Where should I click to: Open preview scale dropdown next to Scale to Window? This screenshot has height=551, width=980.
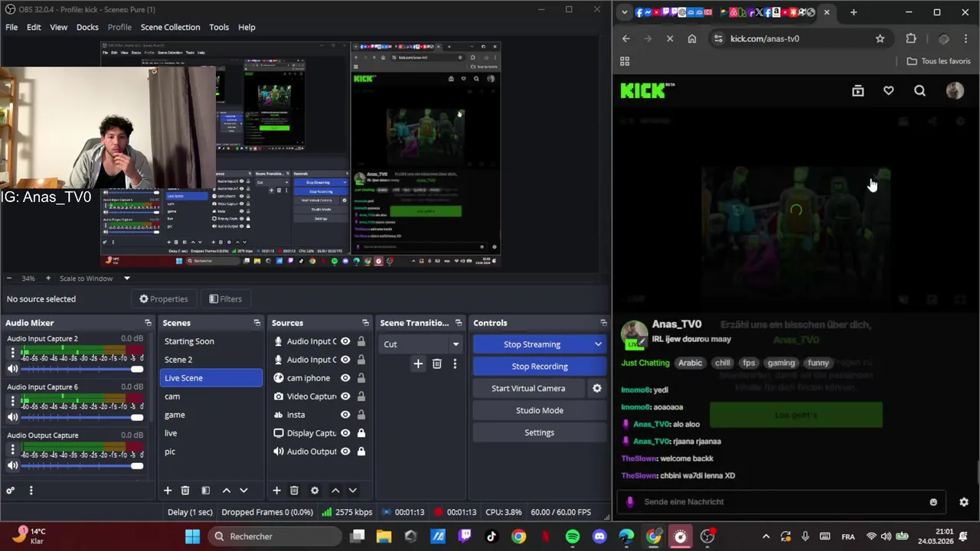point(127,279)
